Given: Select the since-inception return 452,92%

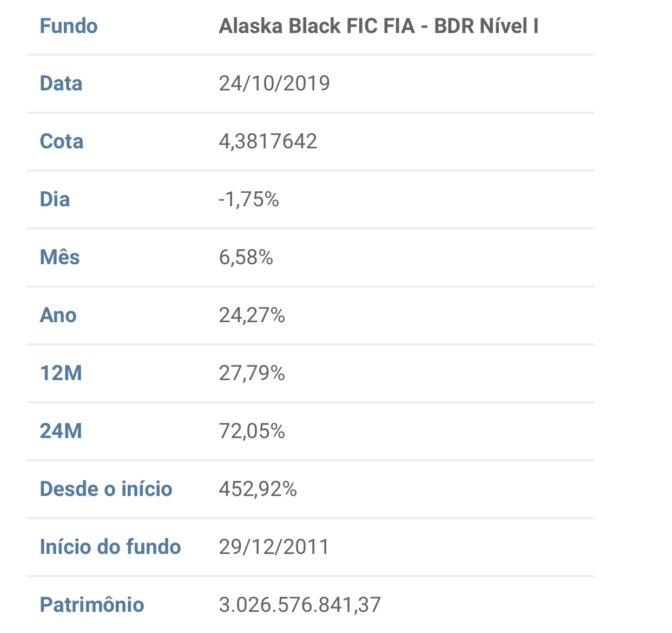Looking at the screenshot, I should (x=258, y=489).
